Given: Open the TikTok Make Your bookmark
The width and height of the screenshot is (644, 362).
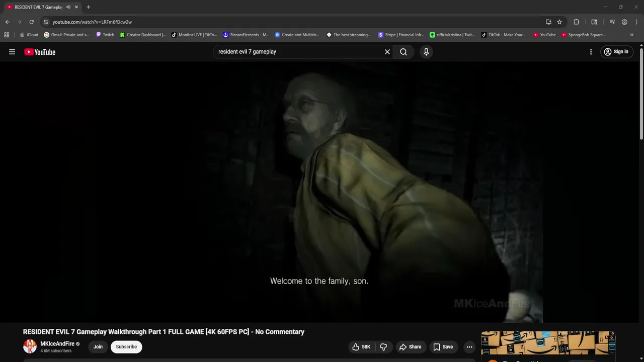Looking at the screenshot, I should [x=504, y=35].
